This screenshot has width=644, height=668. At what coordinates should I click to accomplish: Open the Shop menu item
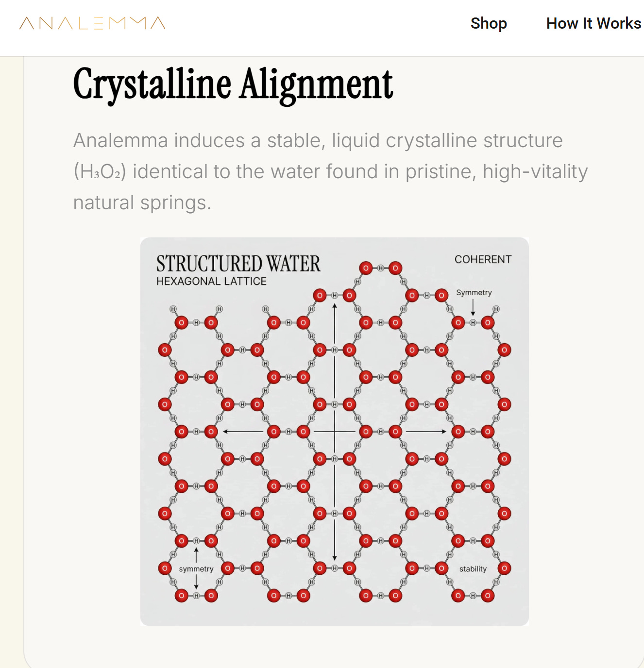pos(489,23)
